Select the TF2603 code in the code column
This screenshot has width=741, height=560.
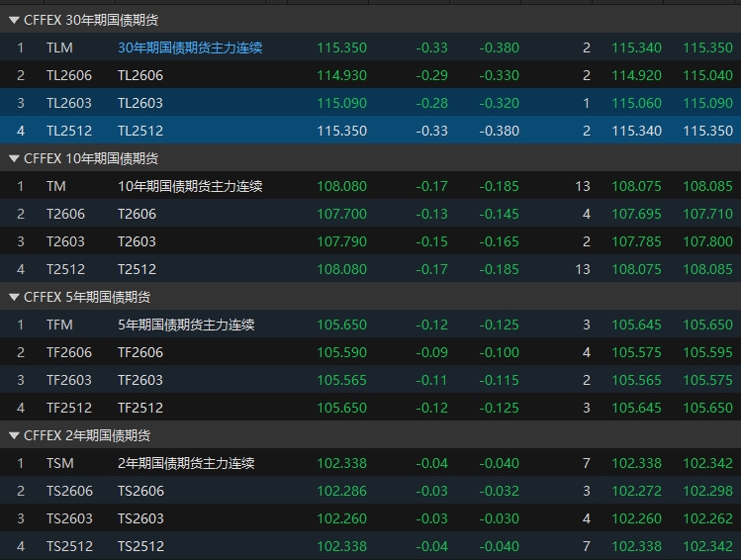pos(69,380)
